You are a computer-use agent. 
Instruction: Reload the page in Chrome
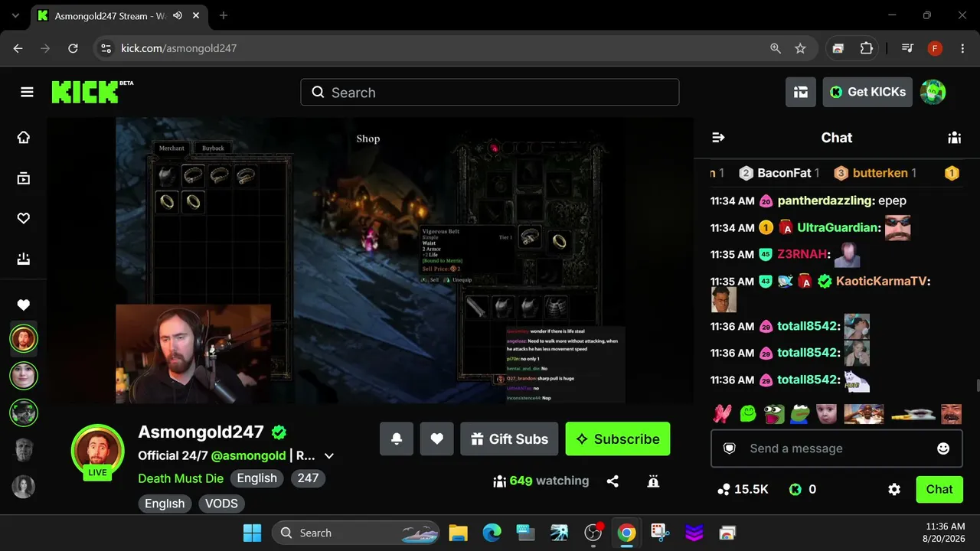(73, 48)
